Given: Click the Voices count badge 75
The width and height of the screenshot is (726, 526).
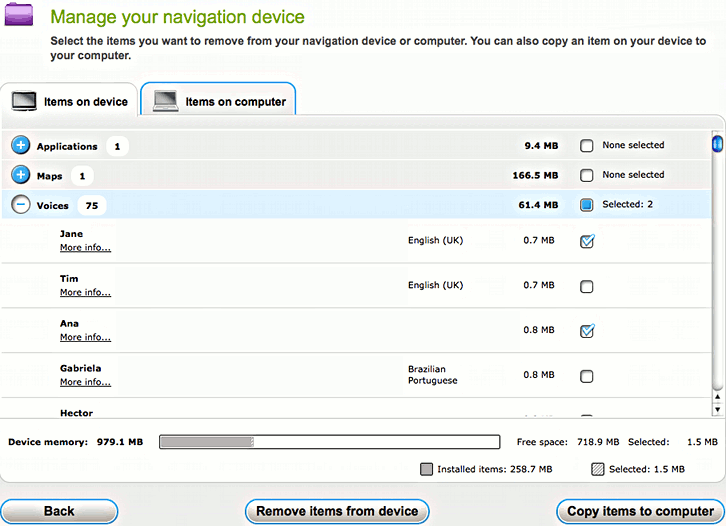Looking at the screenshot, I should click(92, 206).
